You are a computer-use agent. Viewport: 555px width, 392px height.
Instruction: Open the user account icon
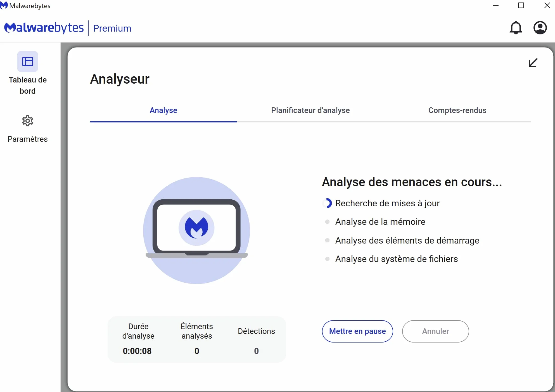pyautogui.click(x=540, y=28)
